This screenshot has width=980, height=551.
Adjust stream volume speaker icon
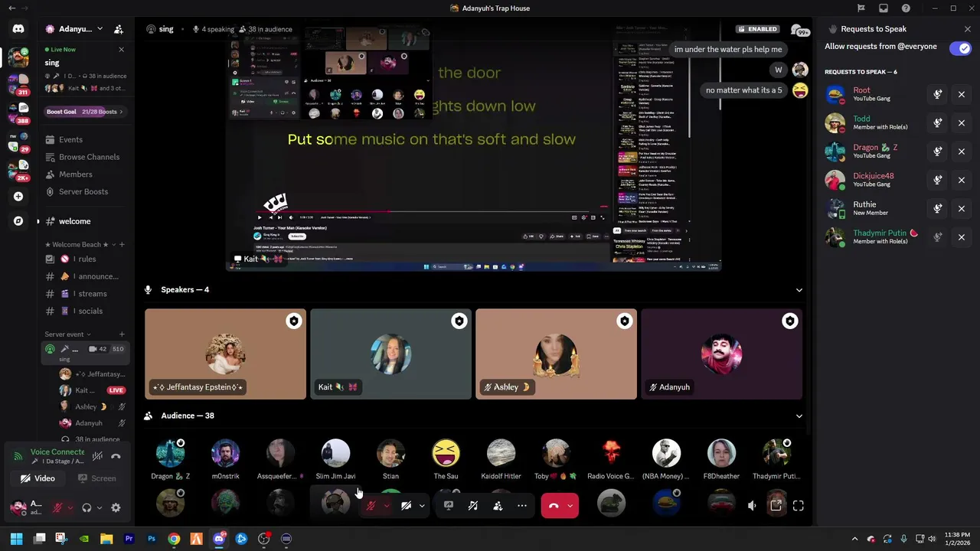pos(752,505)
